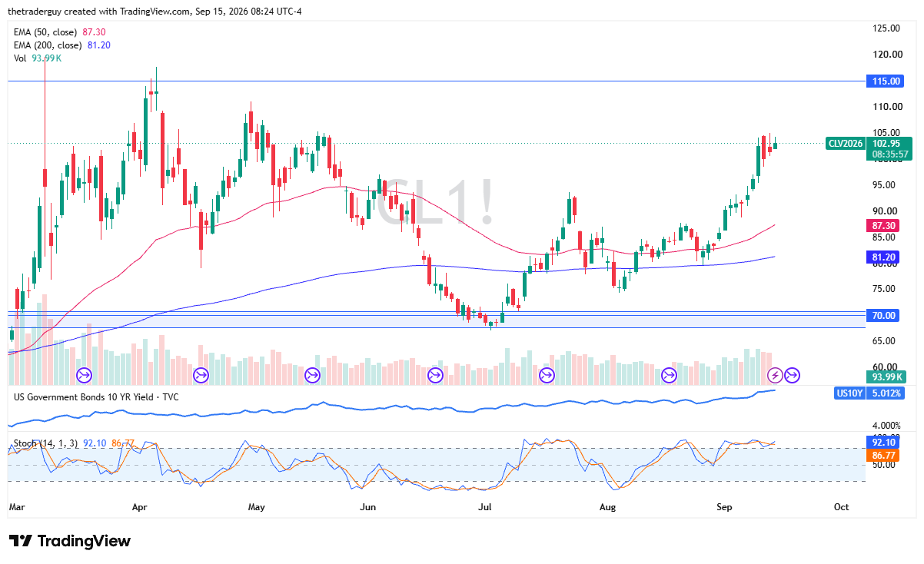The height and width of the screenshot is (564, 924).
Task: Click the May label on the time axis
Action: (257, 507)
